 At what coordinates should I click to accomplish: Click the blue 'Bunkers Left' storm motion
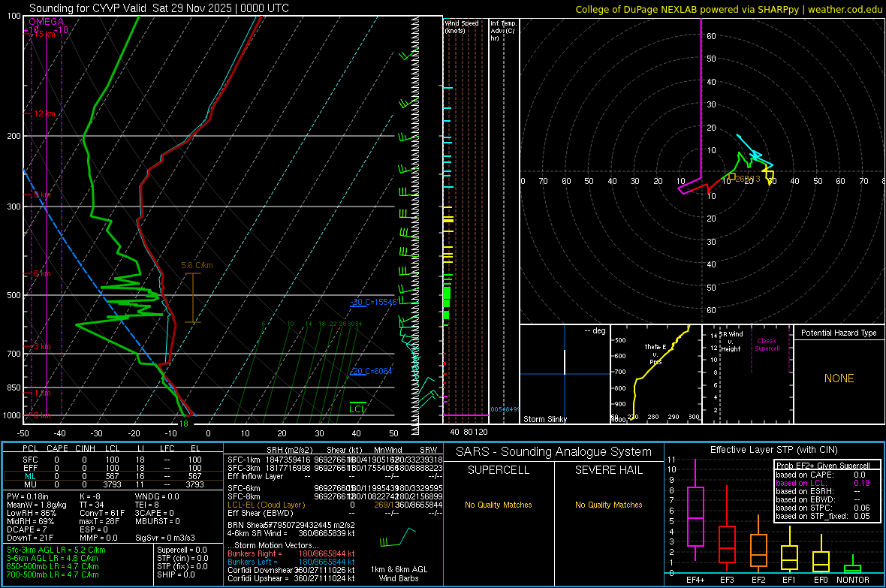click(x=291, y=562)
